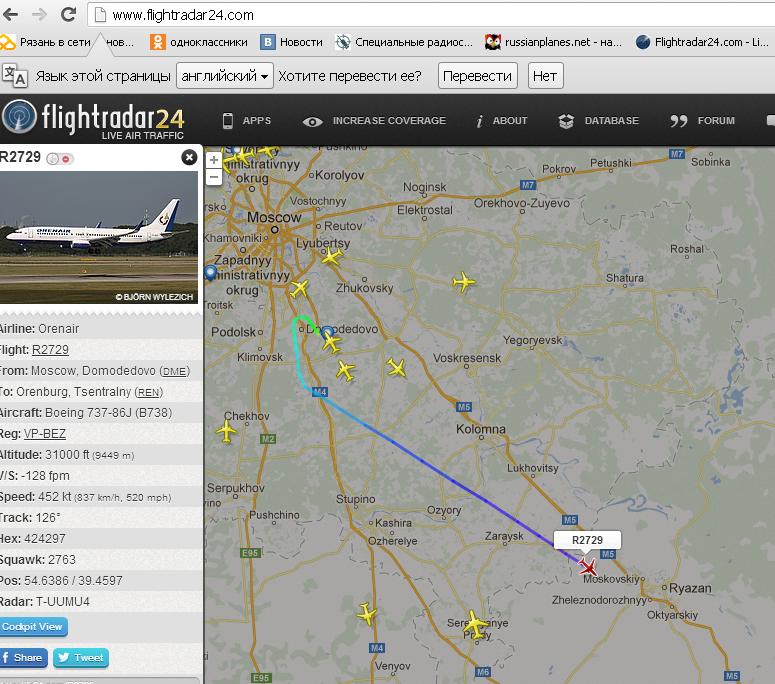Open the FORUM menu item
Screen dimensions: 775x684
(x=702, y=121)
